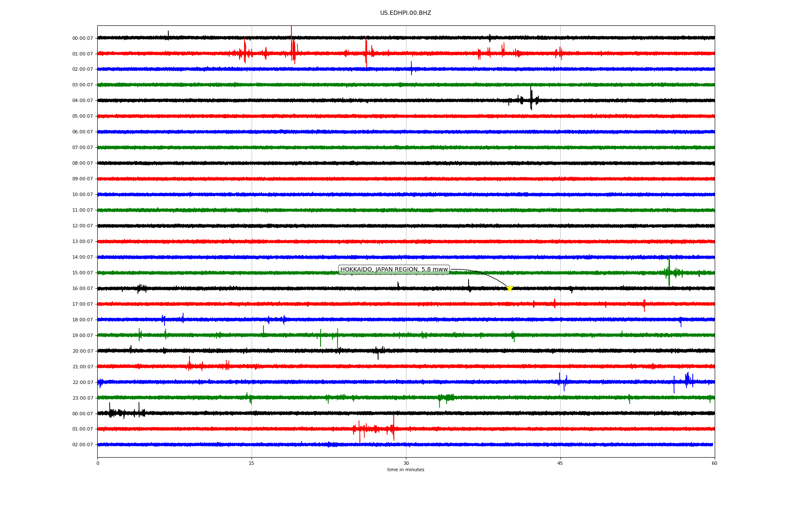Click the bottom 02:00:07 time label
The image size is (812, 508).
(x=82, y=445)
